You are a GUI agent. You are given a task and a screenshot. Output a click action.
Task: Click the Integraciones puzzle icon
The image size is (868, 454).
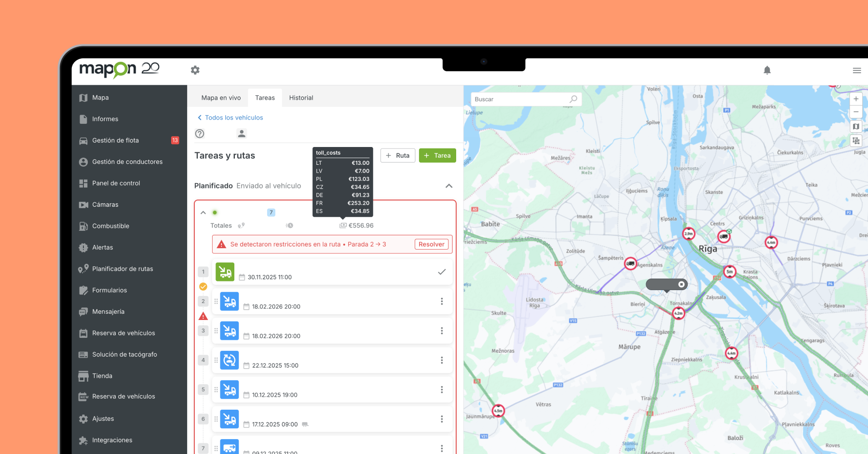tap(83, 441)
